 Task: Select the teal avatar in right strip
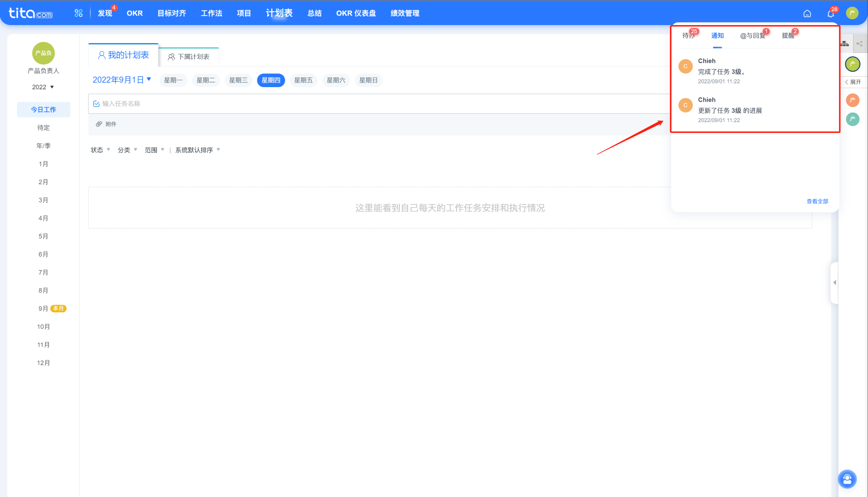point(852,119)
